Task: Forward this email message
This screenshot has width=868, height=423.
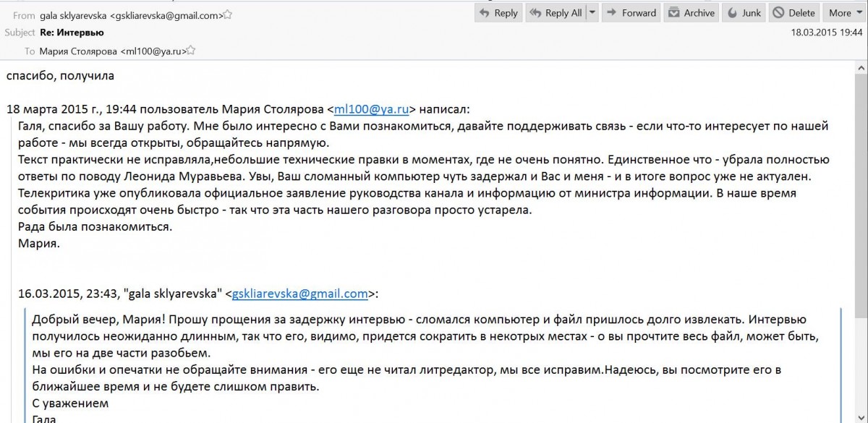Action: pyautogui.click(x=630, y=13)
